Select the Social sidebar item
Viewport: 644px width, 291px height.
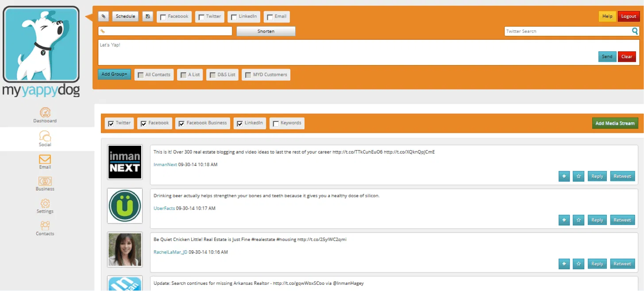(x=45, y=138)
